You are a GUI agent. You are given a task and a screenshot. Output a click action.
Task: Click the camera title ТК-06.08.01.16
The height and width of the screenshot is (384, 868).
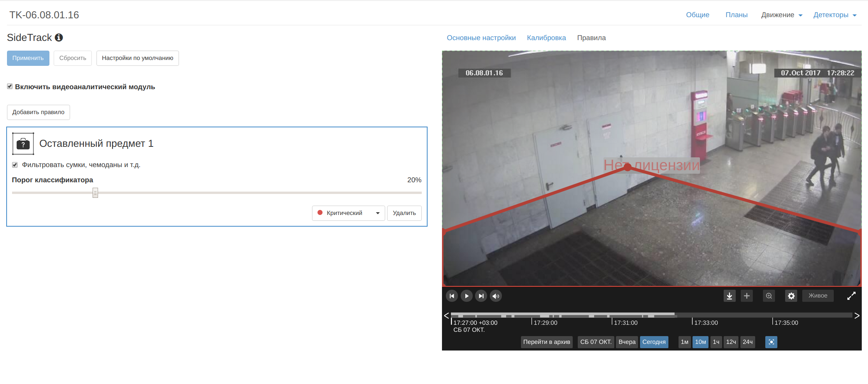[44, 15]
